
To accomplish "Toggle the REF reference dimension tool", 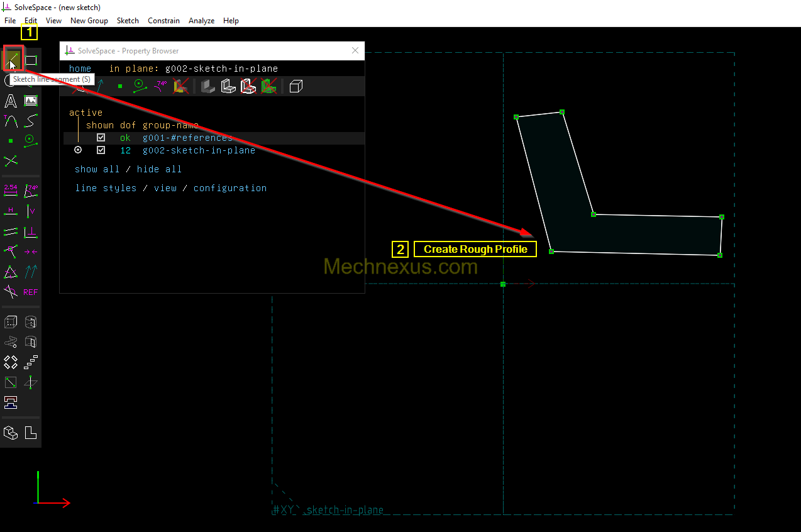I will coord(31,292).
